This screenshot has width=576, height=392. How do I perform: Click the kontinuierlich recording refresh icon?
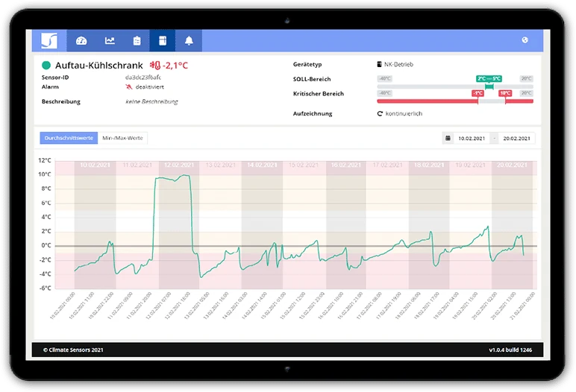[x=380, y=114]
